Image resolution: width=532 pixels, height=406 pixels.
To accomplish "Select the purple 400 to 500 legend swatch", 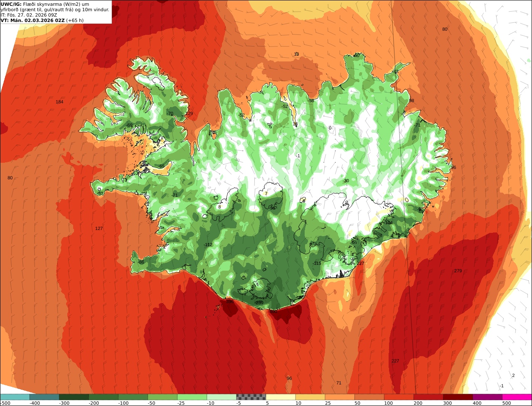I will [x=487, y=397].
